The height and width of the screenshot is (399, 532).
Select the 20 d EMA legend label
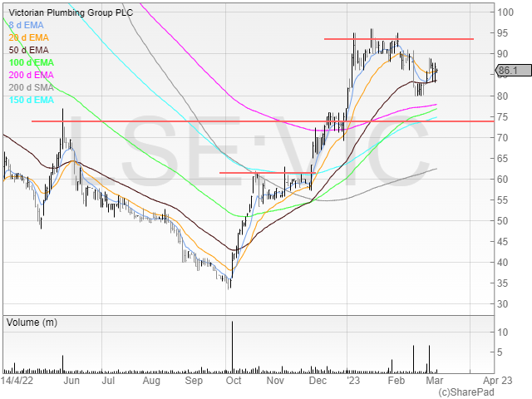pos(29,37)
